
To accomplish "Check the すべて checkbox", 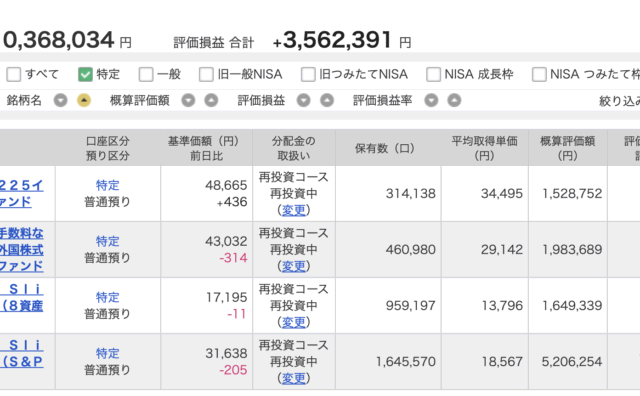I will tap(13, 74).
